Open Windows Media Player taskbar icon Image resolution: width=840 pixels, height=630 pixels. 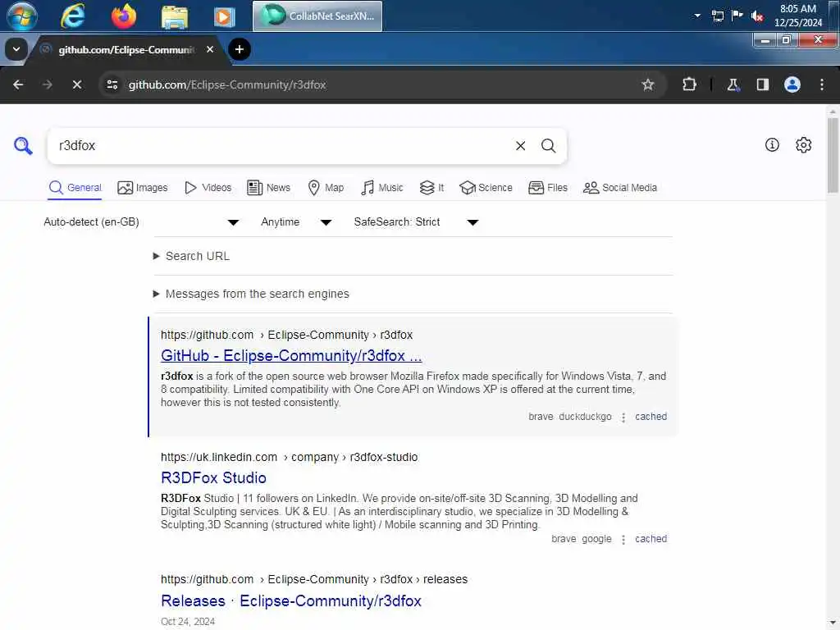225,16
